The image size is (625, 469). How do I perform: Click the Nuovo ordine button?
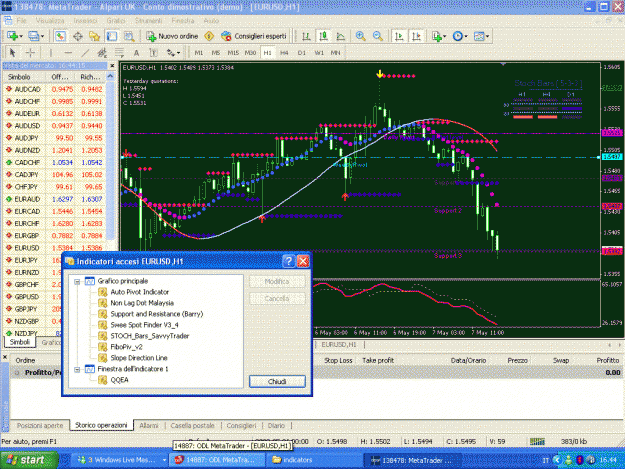point(172,36)
